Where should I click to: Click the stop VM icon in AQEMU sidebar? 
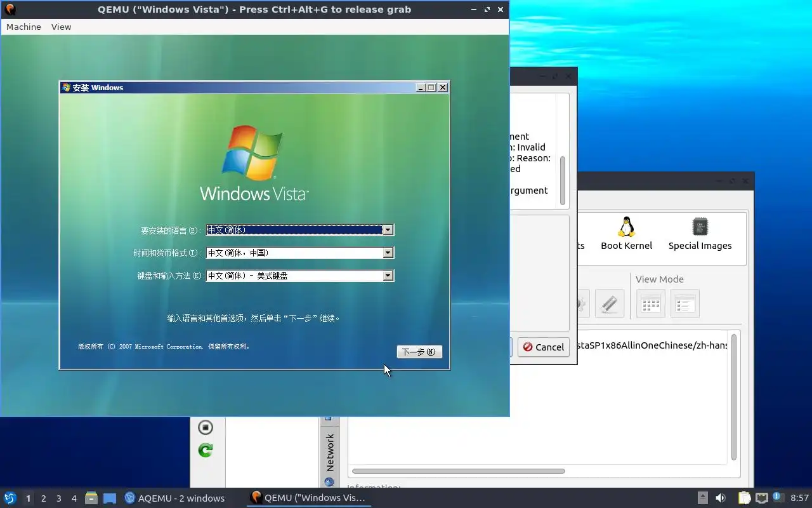click(x=205, y=427)
